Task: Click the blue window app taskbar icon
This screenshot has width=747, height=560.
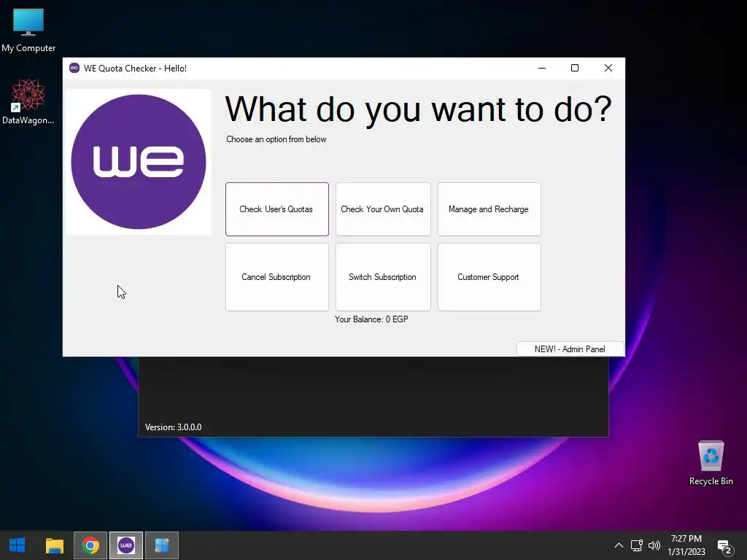Action: click(162, 545)
